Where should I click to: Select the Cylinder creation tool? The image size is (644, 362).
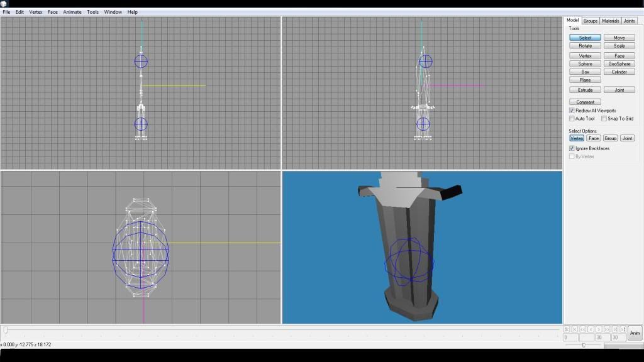619,72
